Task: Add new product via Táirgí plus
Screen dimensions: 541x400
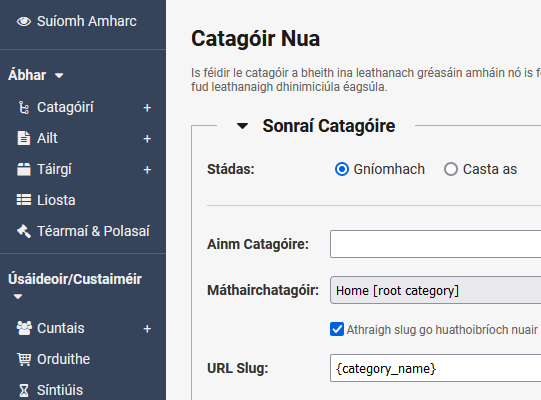Action: pyautogui.click(x=147, y=170)
